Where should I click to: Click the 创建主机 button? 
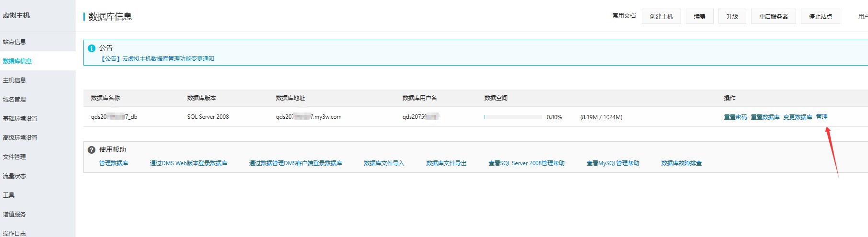(x=661, y=16)
